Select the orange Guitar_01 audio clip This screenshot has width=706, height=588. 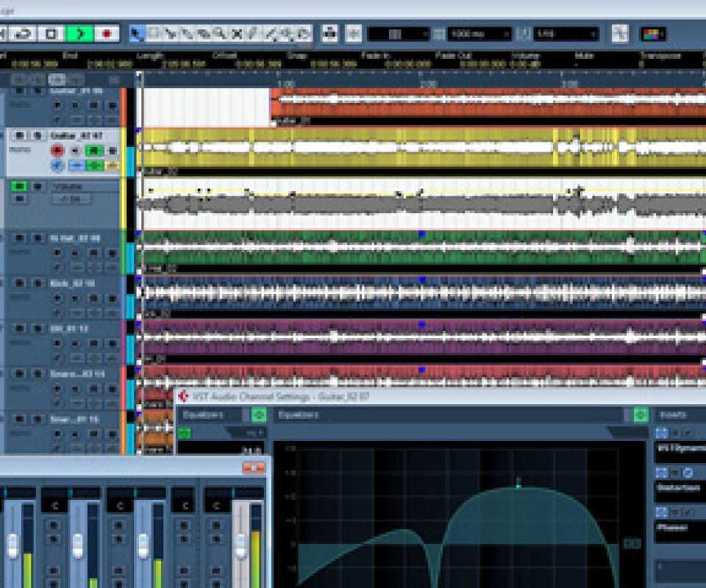click(x=488, y=106)
